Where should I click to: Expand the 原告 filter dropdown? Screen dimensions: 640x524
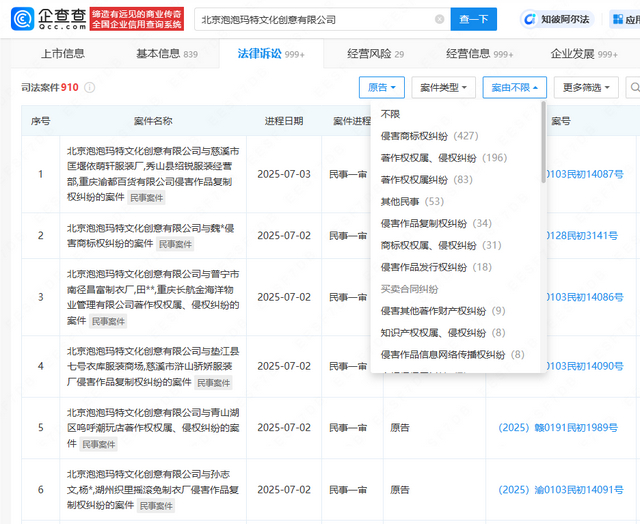382,87
